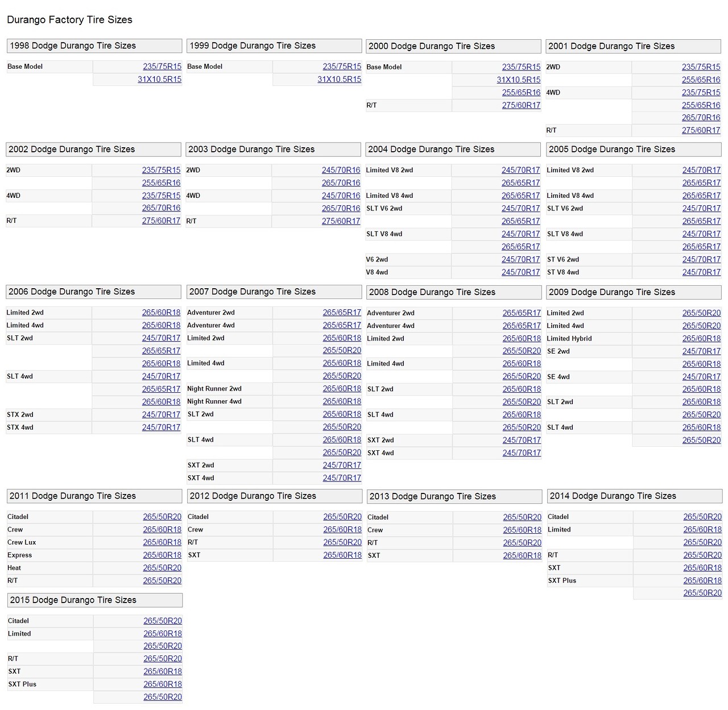This screenshot has height=710, width=728.
Task: Open 245/70R17 for 2008 SXT 2wd
Action: tap(522, 440)
